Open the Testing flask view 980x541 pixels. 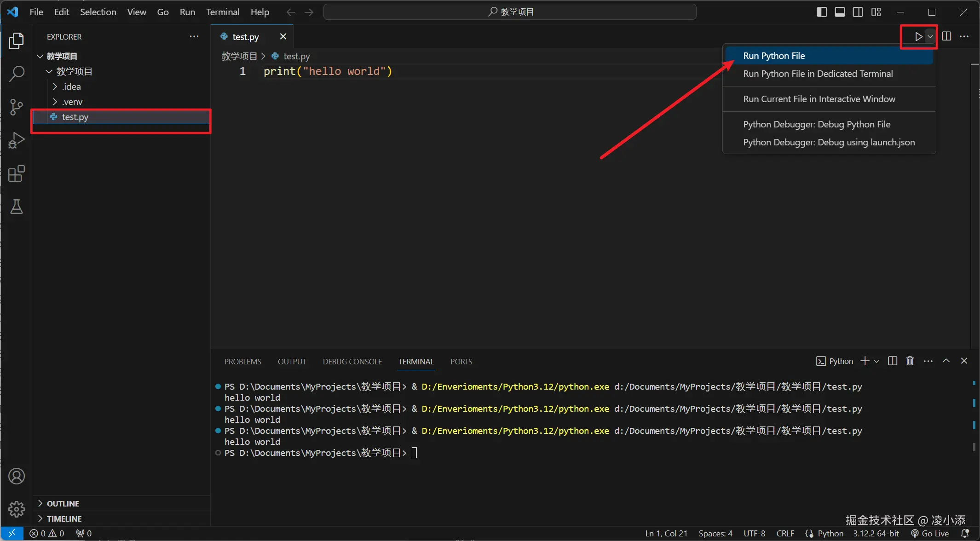click(16, 207)
